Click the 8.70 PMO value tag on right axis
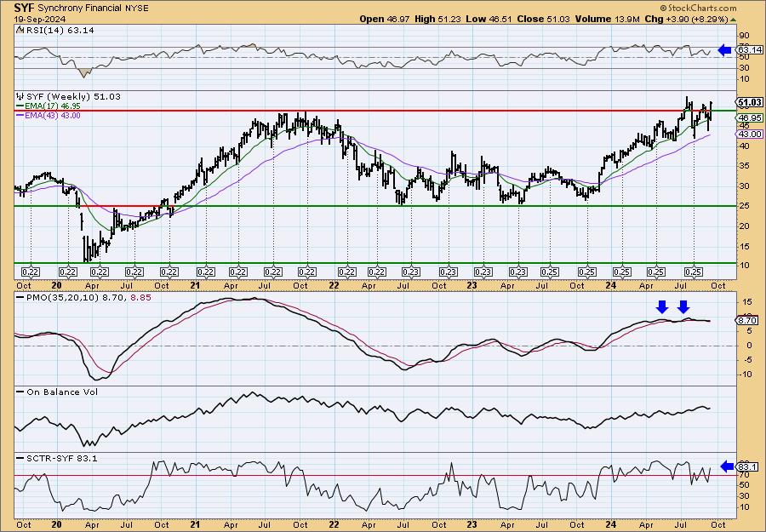The width and height of the screenshot is (766, 532). coord(747,320)
